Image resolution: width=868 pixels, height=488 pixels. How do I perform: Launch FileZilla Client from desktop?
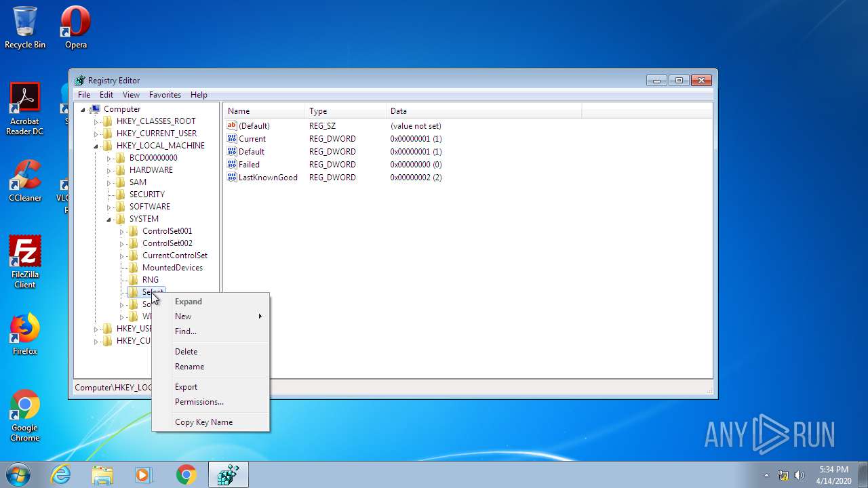tap(25, 262)
